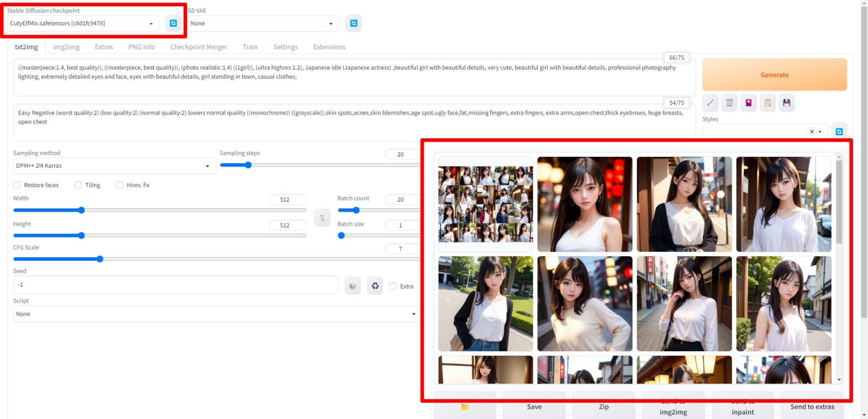Image resolution: width=868 pixels, height=419 pixels.
Task: Click the trash icon to clear prompt
Action: (x=730, y=103)
